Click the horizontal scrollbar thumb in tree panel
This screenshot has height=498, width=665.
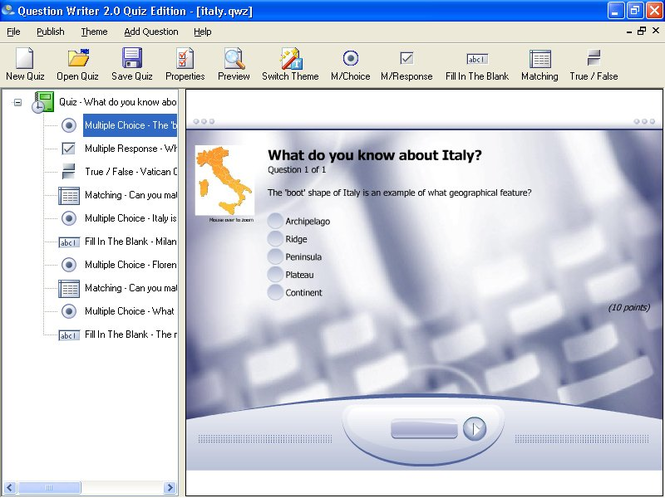49,487
